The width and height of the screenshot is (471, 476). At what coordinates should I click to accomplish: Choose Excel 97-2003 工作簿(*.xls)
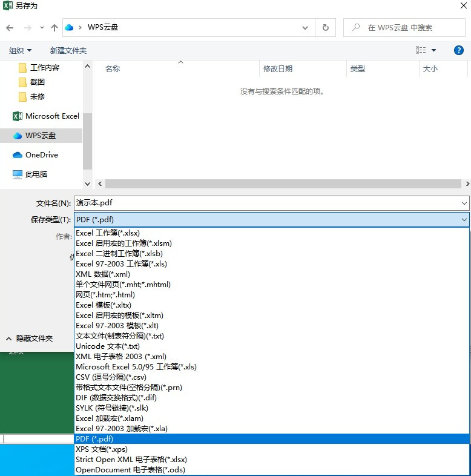tap(272, 264)
